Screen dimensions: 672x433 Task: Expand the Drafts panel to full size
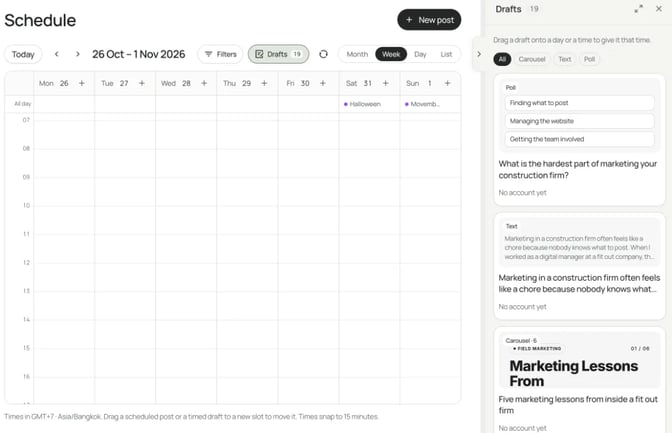[x=639, y=9]
